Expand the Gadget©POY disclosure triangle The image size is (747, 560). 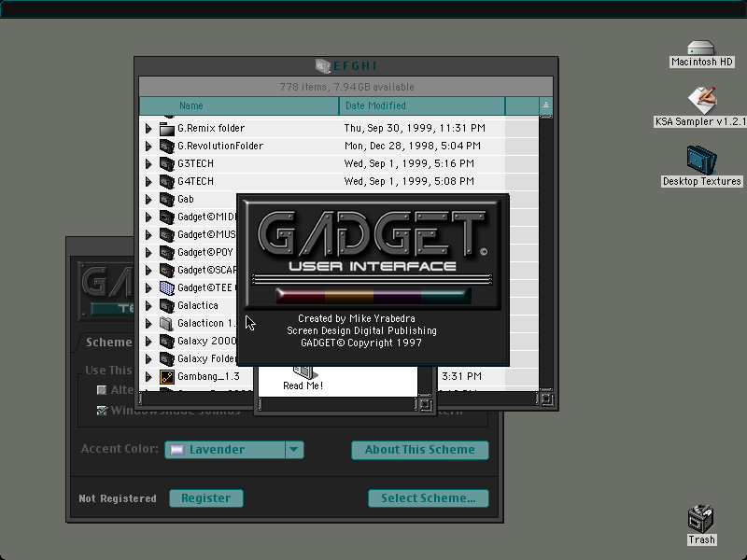pyautogui.click(x=148, y=252)
